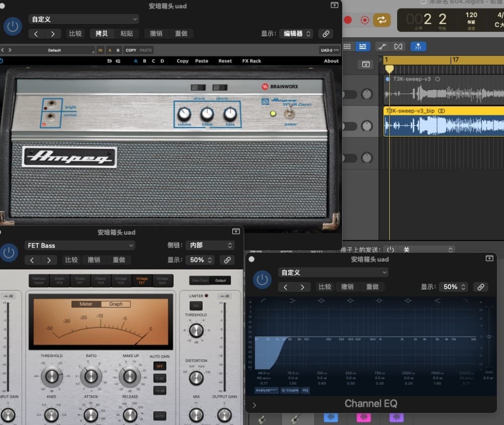Select the Output button in compressor
The width and height of the screenshot is (504, 425).
pyautogui.click(x=221, y=280)
